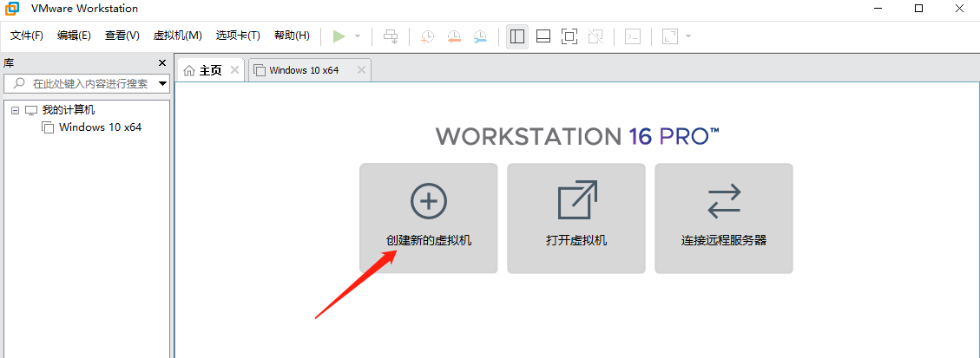Image resolution: width=980 pixels, height=358 pixels.
Task: Toggle the Show Library sidebar icon
Action: [x=516, y=36]
